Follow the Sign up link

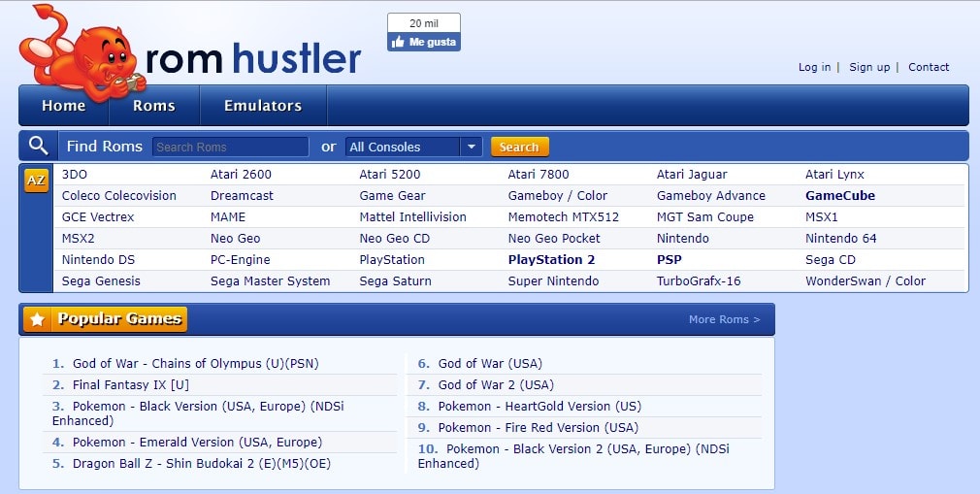[x=869, y=67]
